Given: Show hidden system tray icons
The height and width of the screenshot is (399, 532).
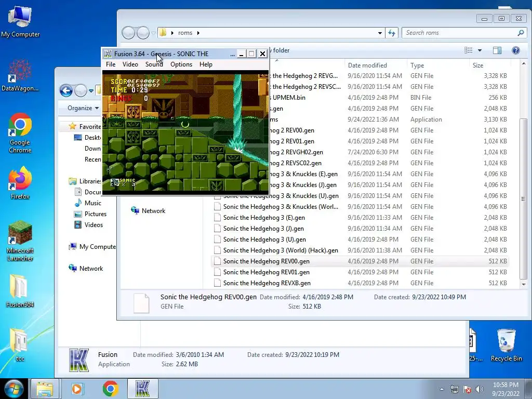Looking at the screenshot, I should click(x=442, y=389).
